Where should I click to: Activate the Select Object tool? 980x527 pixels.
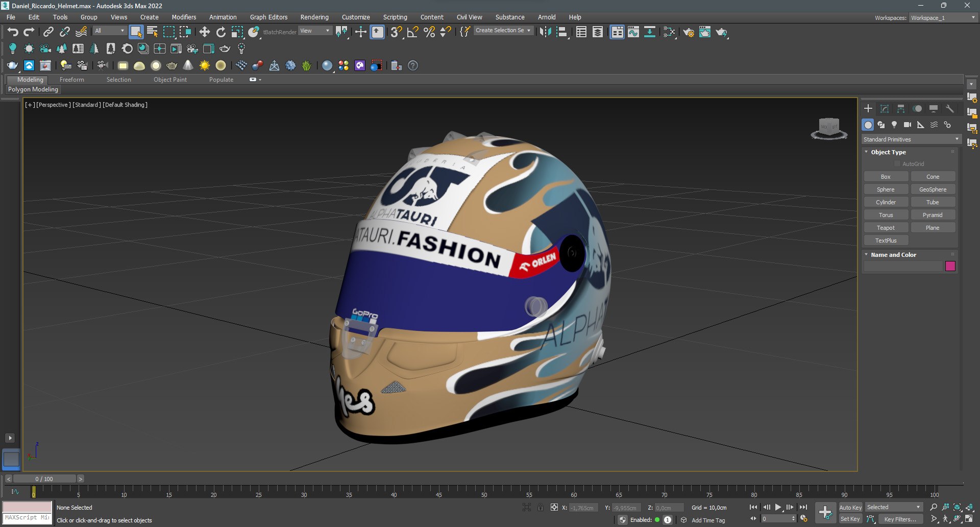click(x=136, y=32)
